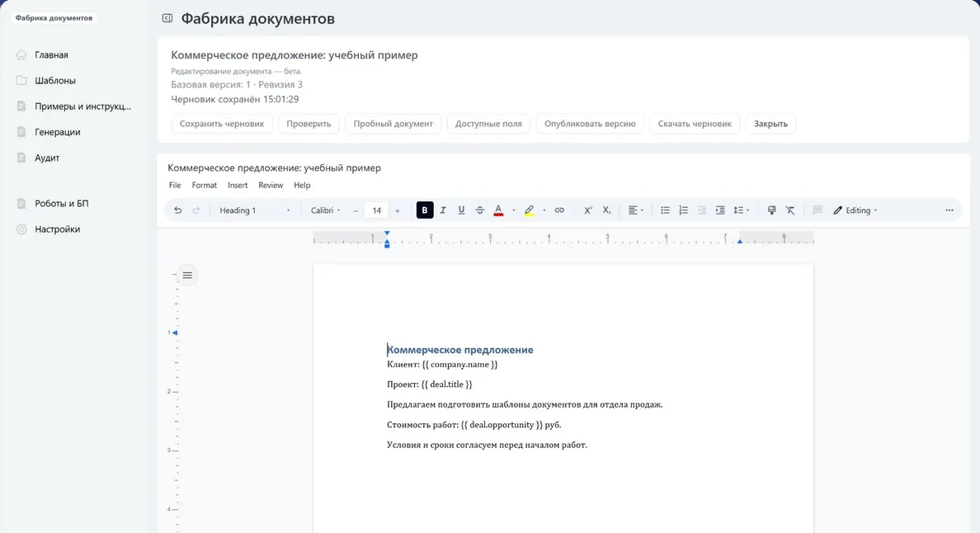Click the Доступные поля button
The image size is (980, 533).
pos(488,124)
